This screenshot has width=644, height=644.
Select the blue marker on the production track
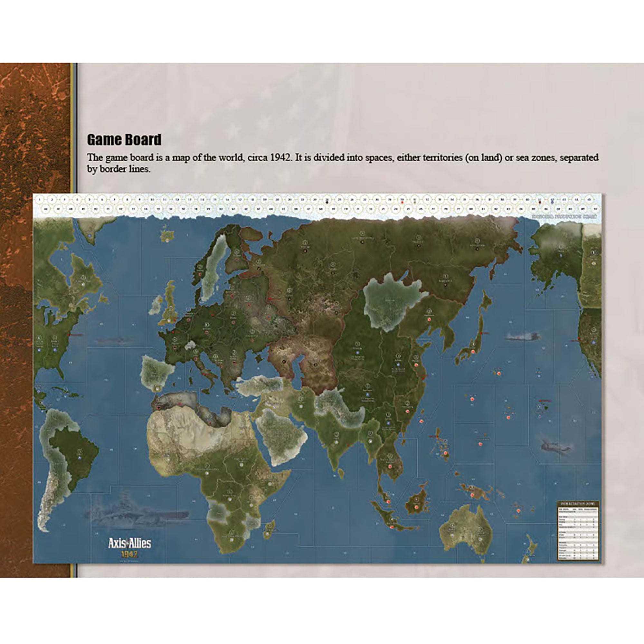(x=552, y=202)
